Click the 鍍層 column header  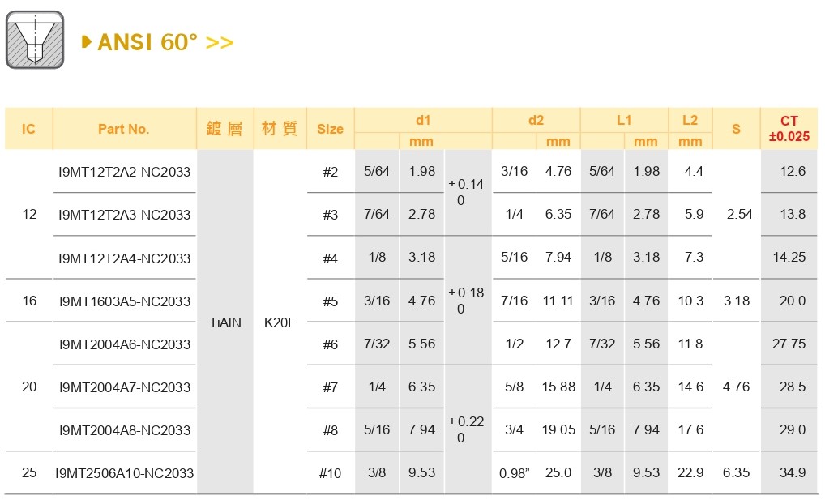pyautogui.click(x=224, y=129)
